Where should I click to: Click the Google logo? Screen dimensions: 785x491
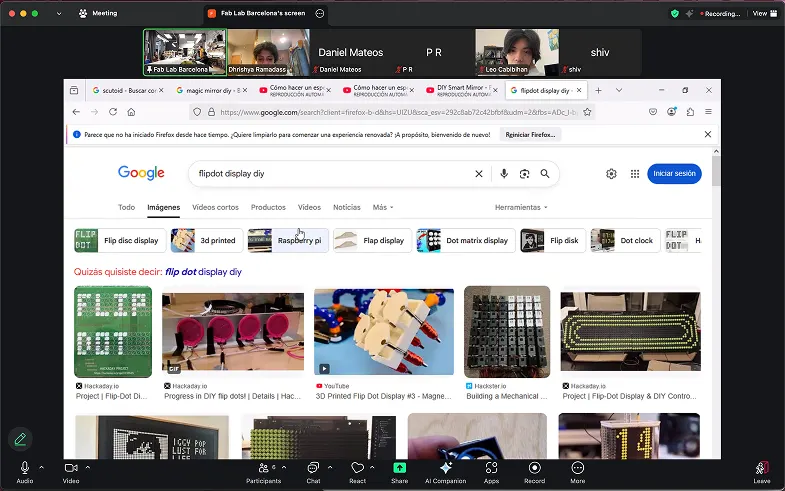point(141,173)
